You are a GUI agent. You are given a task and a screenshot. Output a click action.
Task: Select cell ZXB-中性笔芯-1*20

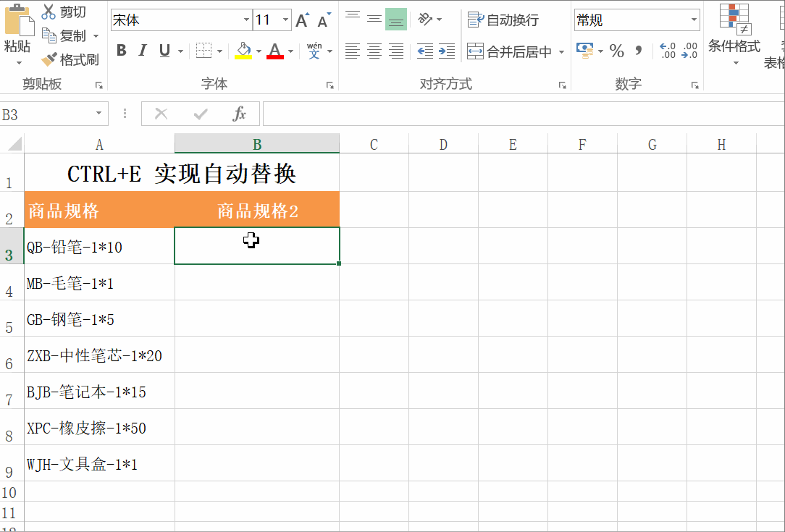click(99, 355)
